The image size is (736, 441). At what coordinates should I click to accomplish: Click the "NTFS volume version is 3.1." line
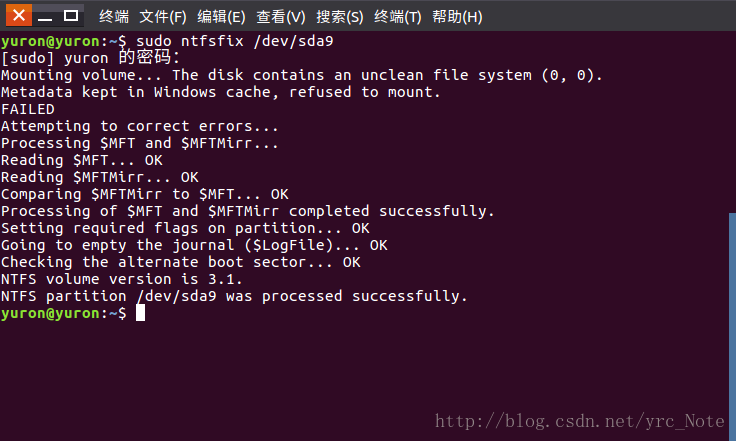pyautogui.click(x=122, y=279)
